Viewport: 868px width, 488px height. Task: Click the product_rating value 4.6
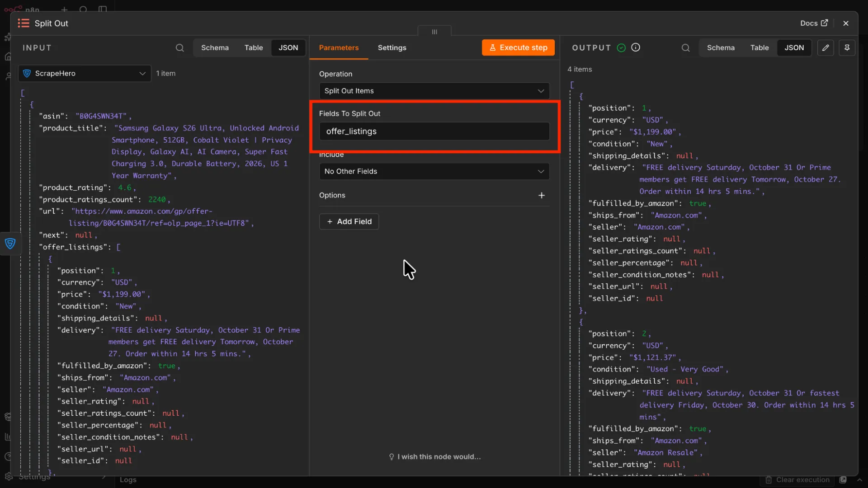click(x=125, y=188)
